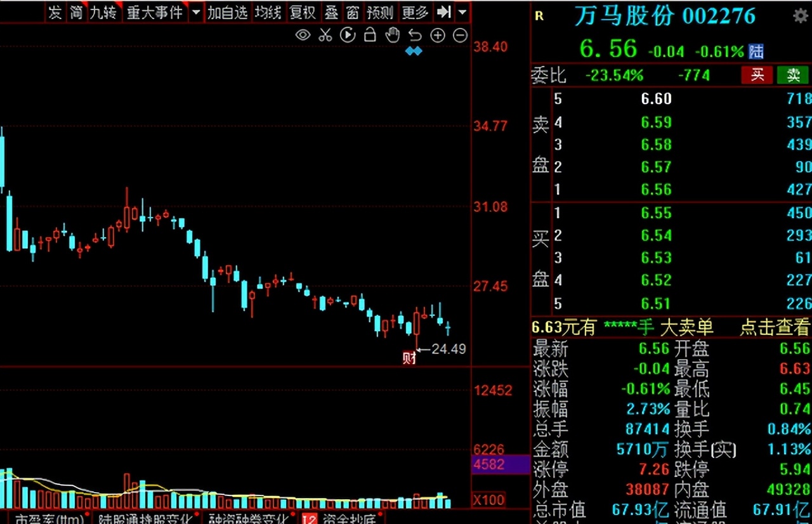Click the undo arrow icon
The width and height of the screenshot is (812, 524).
(x=414, y=36)
